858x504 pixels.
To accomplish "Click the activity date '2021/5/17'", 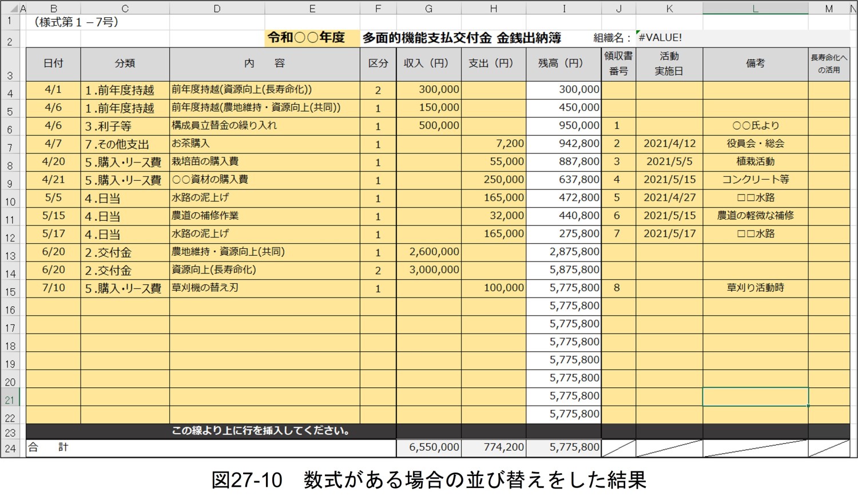I will [669, 234].
